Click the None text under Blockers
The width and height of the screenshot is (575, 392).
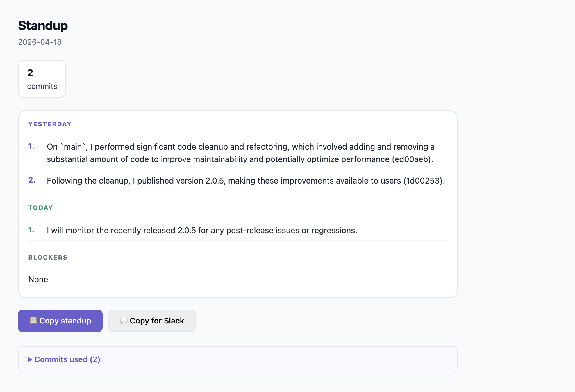[x=38, y=279]
